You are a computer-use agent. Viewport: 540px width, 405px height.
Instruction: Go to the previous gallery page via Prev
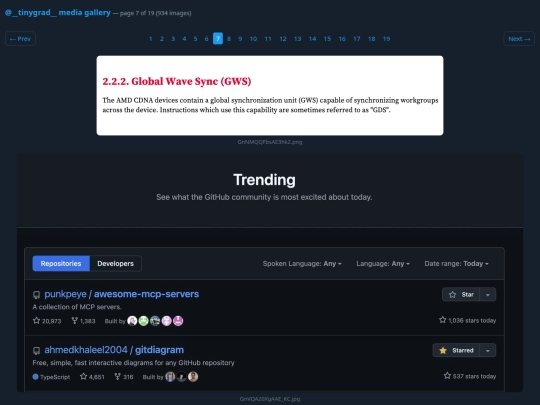[20, 39]
